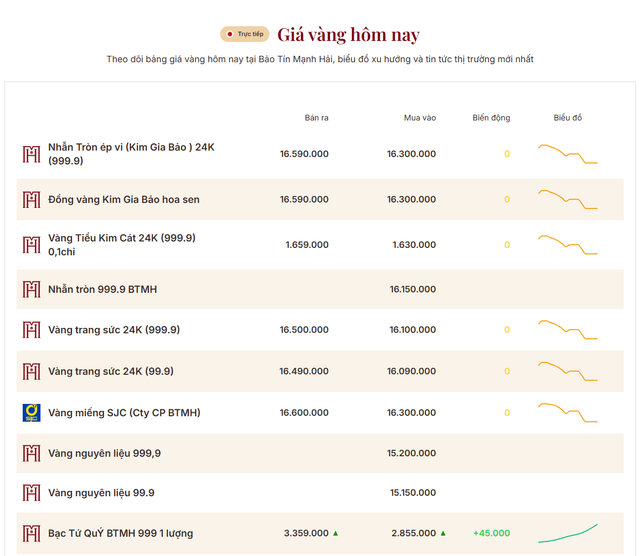Click the Trực tiếp live badge
This screenshot has width=640, height=556.
244,34
